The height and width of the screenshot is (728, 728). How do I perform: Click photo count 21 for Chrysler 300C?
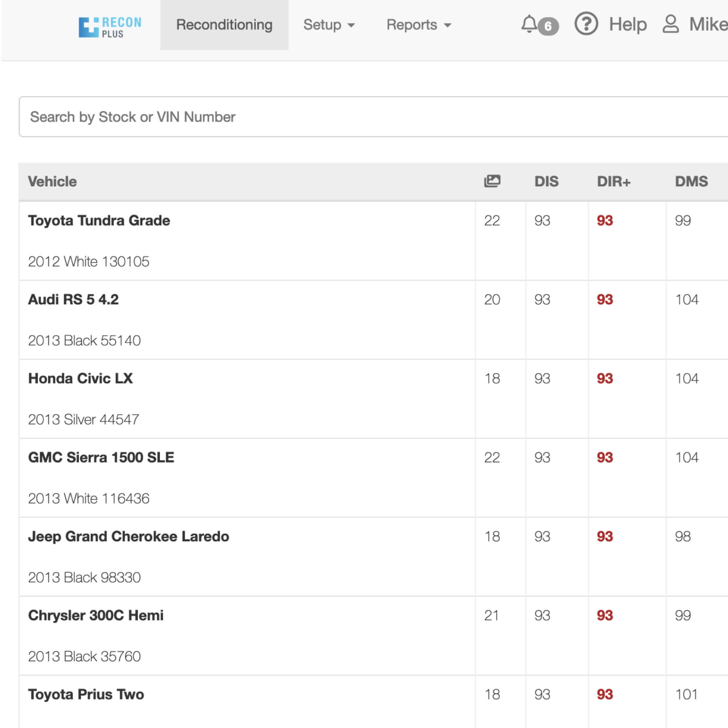491,615
